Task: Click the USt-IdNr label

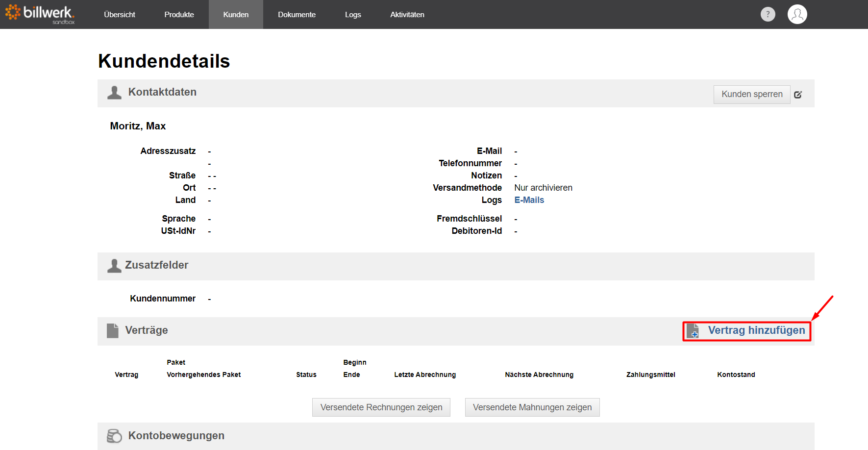Action: pyautogui.click(x=178, y=231)
